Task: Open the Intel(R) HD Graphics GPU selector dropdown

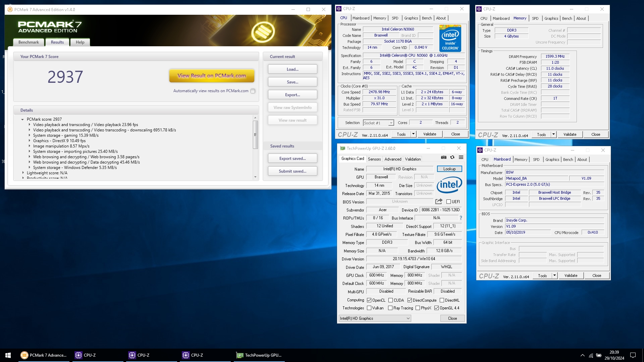Action: point(375,318)
